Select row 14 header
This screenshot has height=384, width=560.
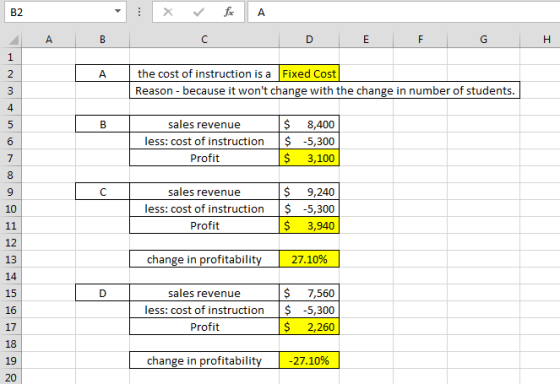pos(10,276)
